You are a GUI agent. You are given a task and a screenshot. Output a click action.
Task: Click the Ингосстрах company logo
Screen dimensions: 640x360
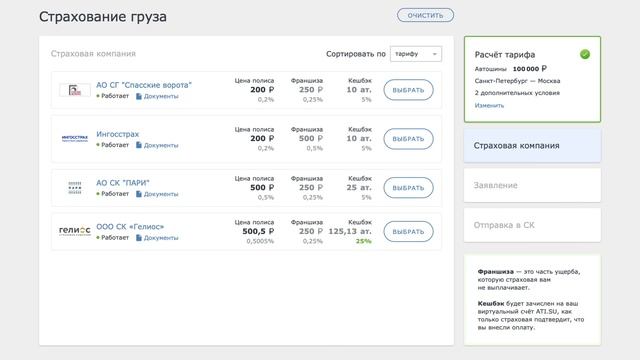coord(75,138)
